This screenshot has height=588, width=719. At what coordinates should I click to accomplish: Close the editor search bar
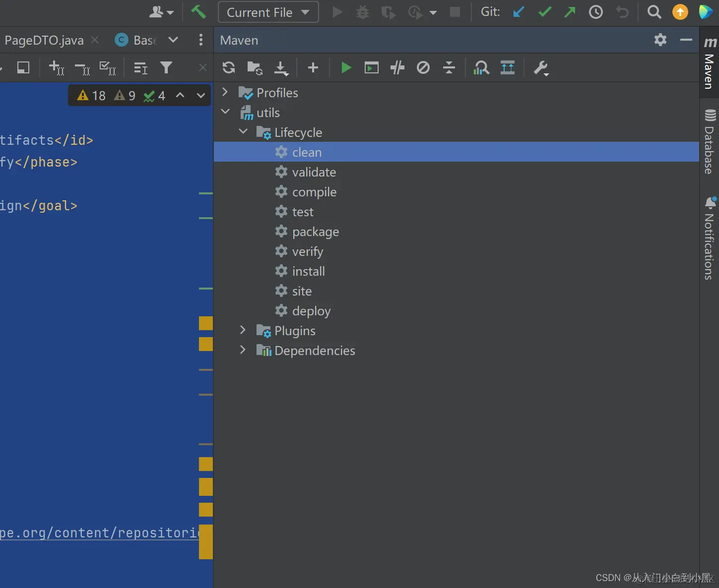(202, 67)
